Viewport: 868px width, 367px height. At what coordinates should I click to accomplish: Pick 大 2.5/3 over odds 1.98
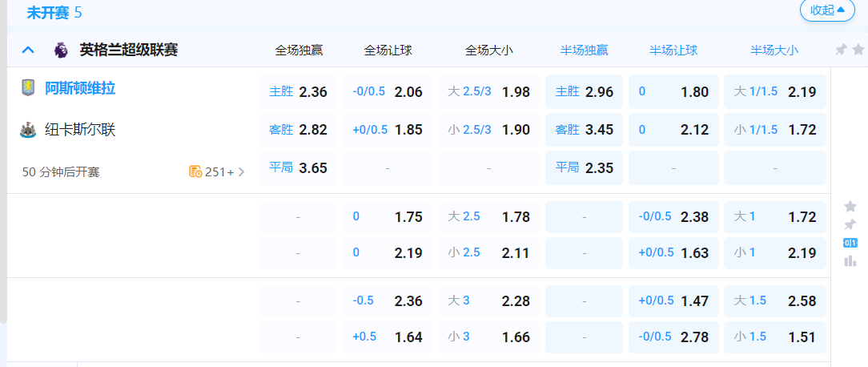[488, 92]
